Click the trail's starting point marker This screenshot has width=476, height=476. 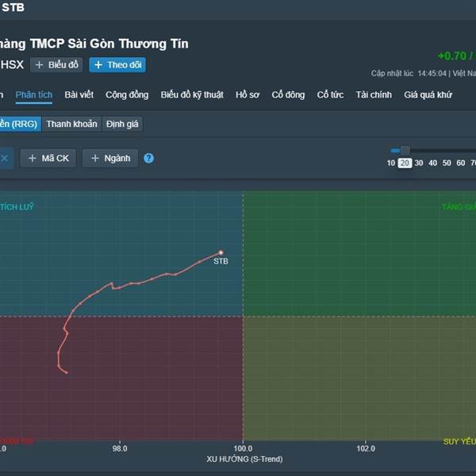(67, 373)
